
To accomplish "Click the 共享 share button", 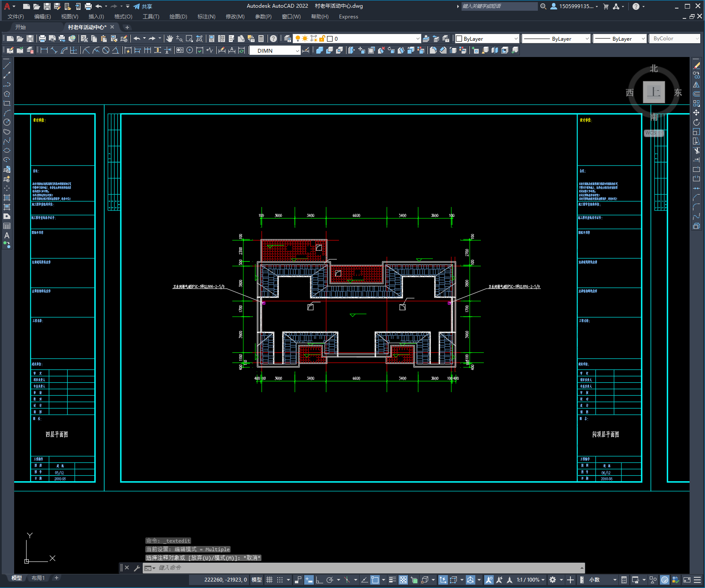I will point(143,6).
